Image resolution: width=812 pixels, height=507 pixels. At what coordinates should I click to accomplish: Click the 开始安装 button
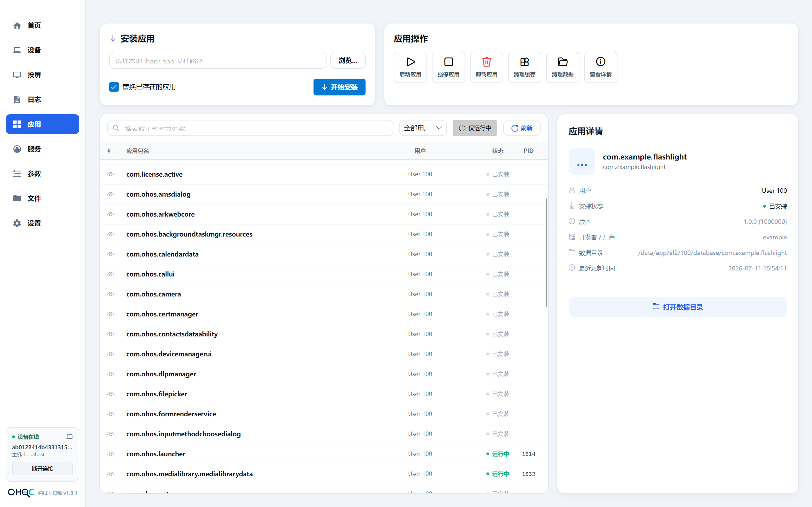pyautogui.click(x=339, y=87)
